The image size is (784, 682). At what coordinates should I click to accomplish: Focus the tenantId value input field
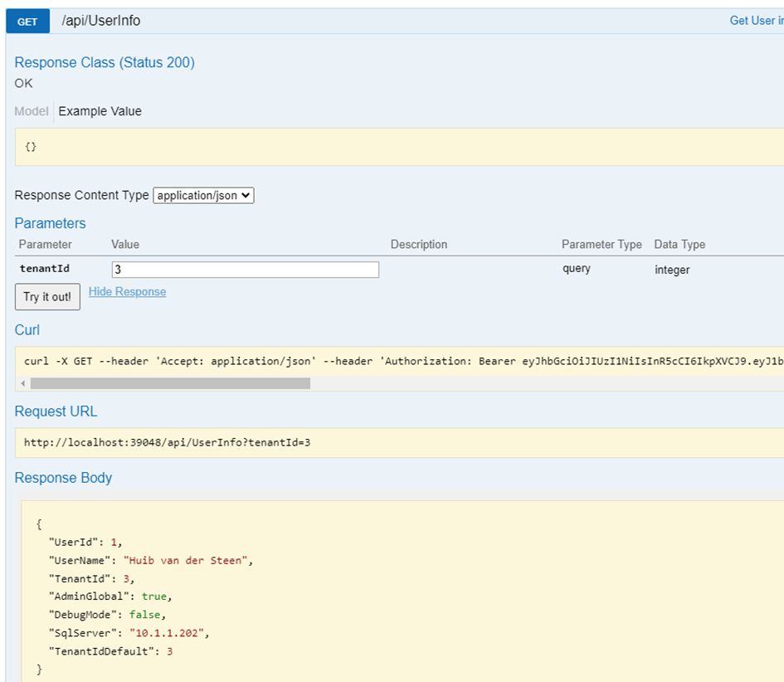(x=246, y=270)
